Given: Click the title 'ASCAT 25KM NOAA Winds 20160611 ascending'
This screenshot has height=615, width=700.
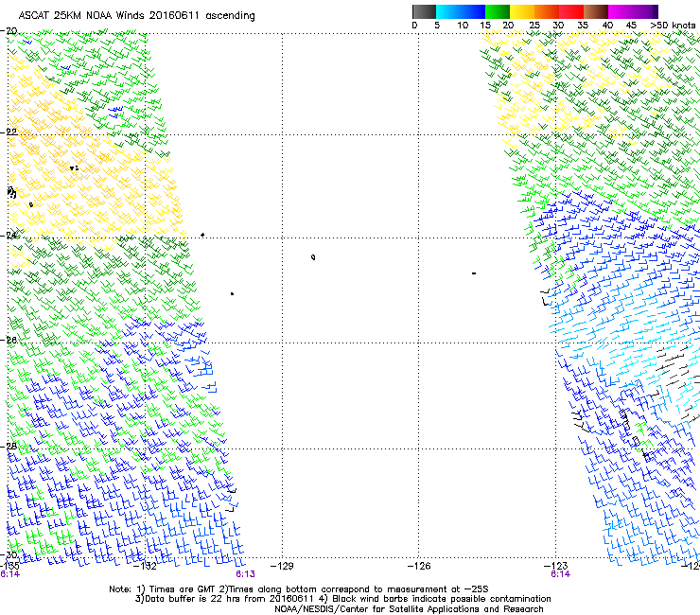Looking at the screenshot, I should tap(136, 16).
